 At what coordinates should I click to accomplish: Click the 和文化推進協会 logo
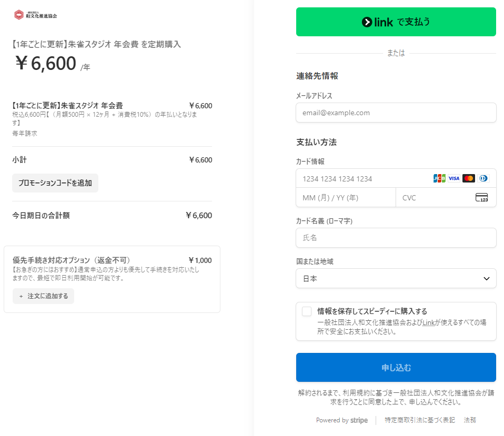[x=36, y=15]
